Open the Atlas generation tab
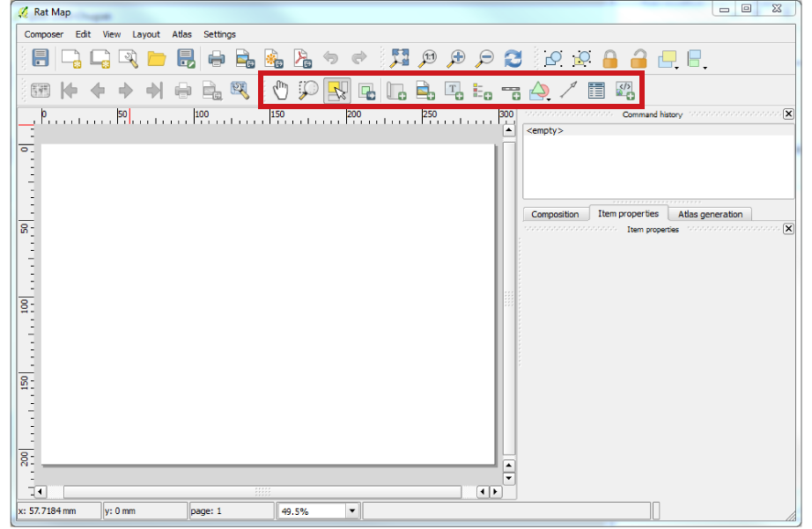This screenshot has height=529, width=812. point(710,214)
